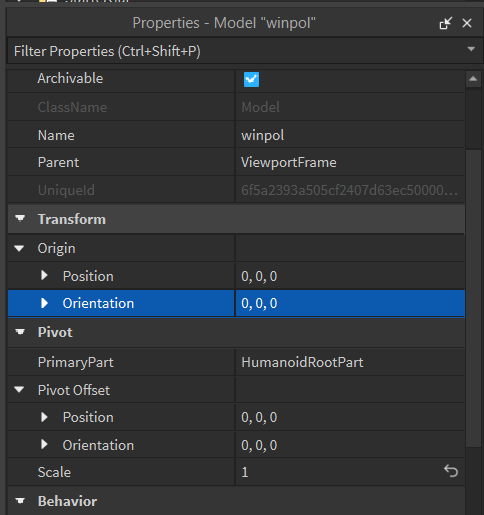Select the UniqueId property label
Image resolution: width=484 pixels, height=515 pixels.
[x=66, y=190]
